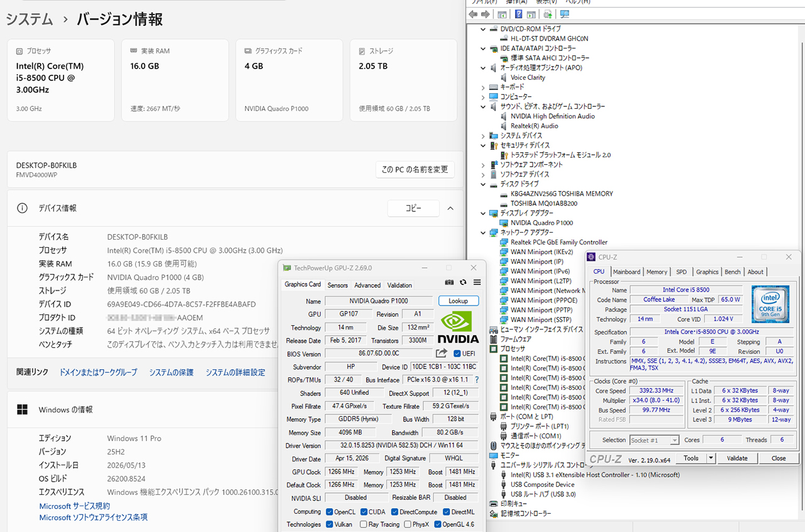Click the Trusted Platform Module 2.0 key icon
This screenshot has width=805, height=532.
click(504, 155)
